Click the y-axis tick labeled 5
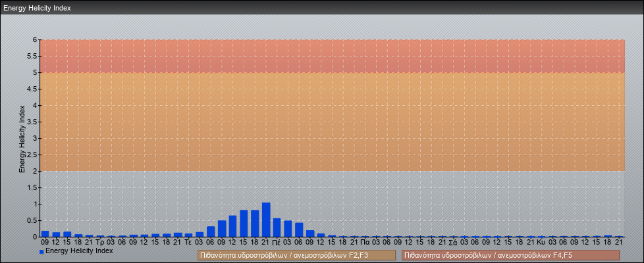644x263 pixels. 34,72
